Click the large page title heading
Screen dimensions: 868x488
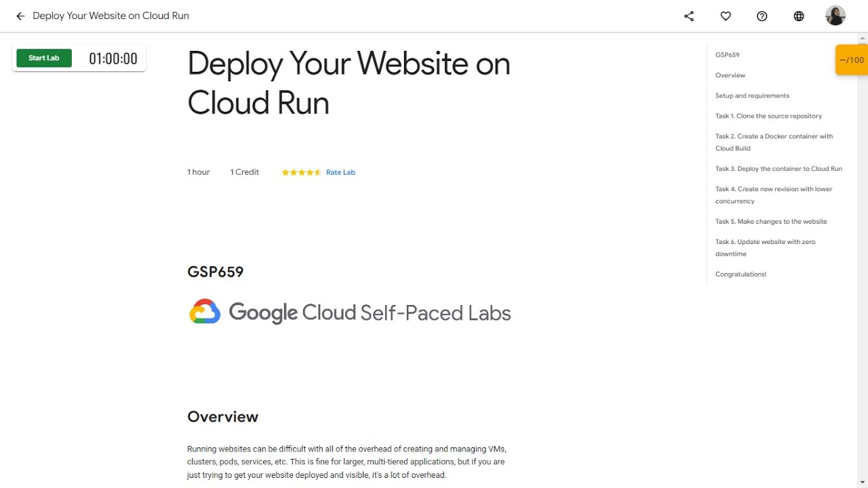(349, 83)
